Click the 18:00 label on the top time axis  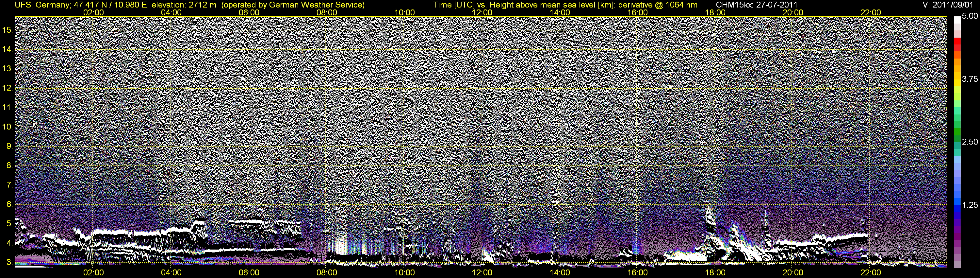tap(715, 12)
